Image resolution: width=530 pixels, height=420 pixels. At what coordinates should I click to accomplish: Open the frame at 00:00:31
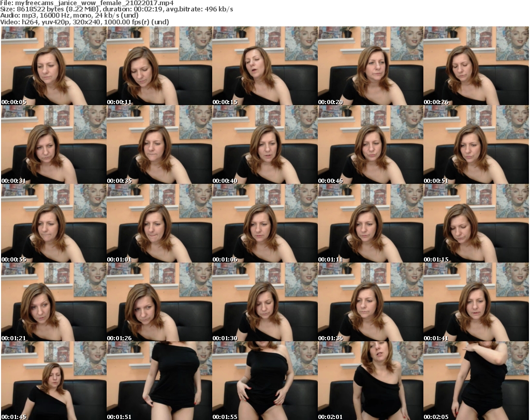[x=54, y=144]
